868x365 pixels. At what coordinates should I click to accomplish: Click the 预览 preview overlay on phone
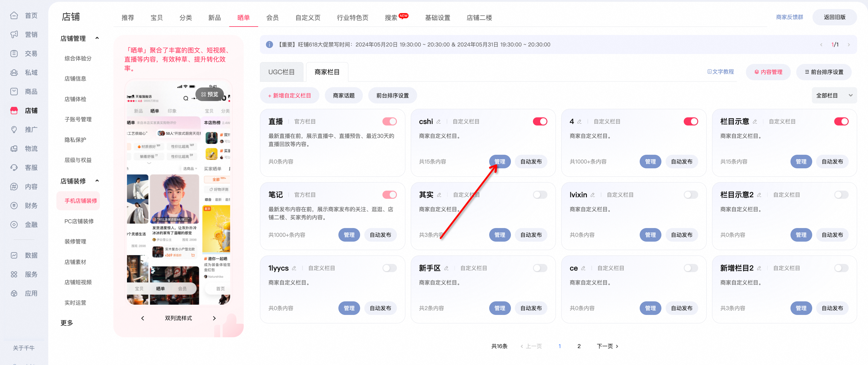pyautogui.click(x=209, y=94)
